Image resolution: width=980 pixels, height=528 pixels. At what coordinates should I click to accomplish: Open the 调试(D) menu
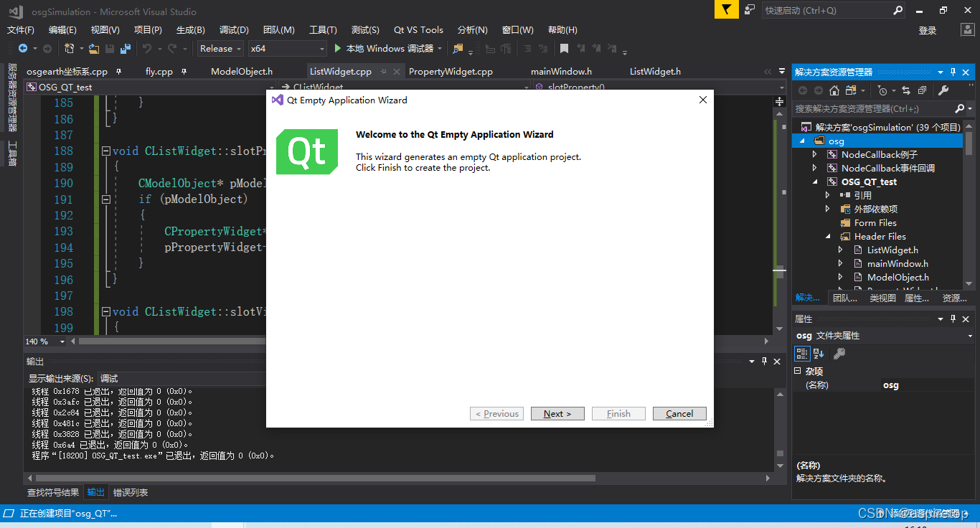[x=234, y=30]
